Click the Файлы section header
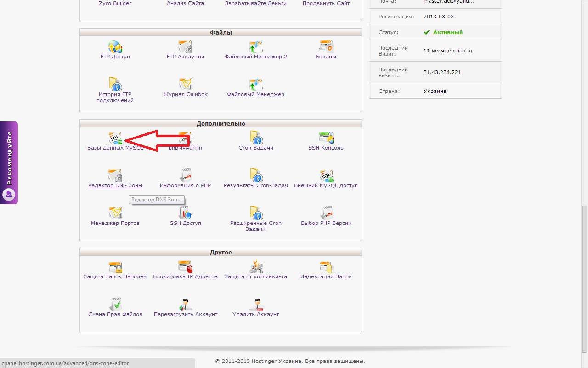The image size is (588, 368). pos(220,33)
